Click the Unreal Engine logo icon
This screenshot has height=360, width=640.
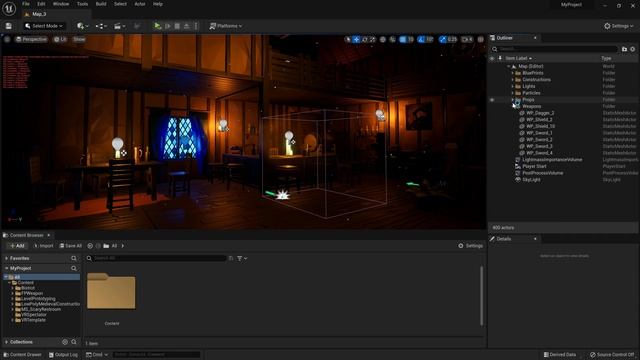click(x=9, y=8)
